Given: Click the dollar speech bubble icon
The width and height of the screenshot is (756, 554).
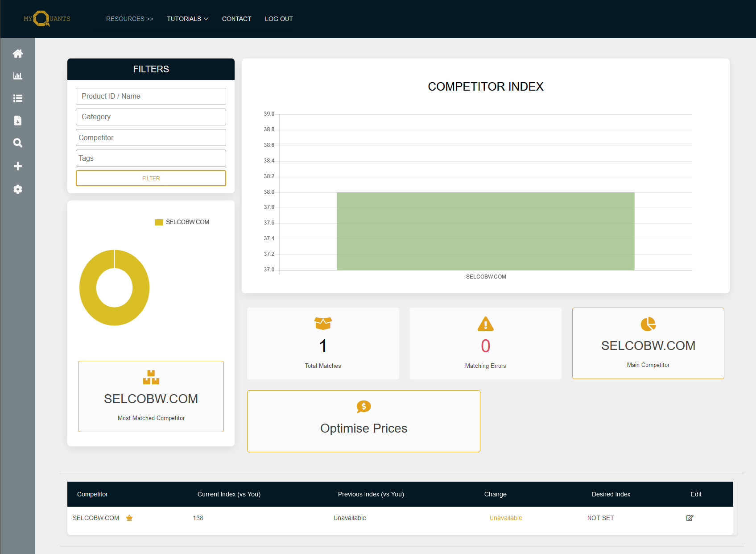Looking at the screenshot, I should (364, 406).
